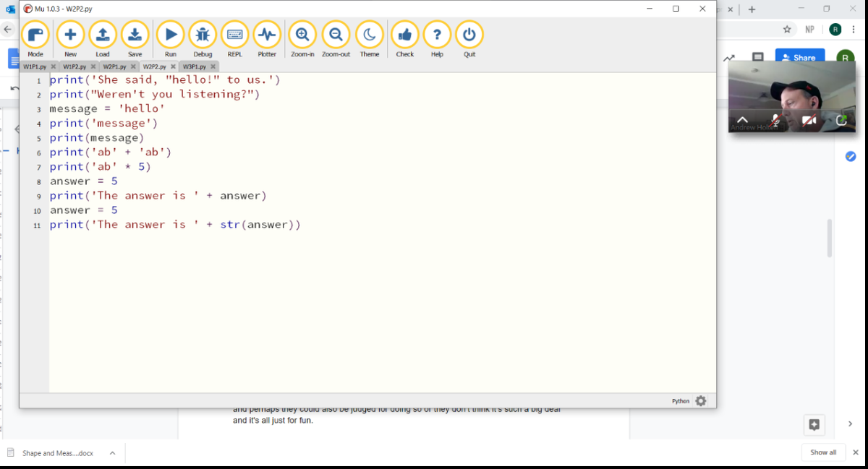
Task: Close the W2P1.py tab
Action: pos(133,66)
